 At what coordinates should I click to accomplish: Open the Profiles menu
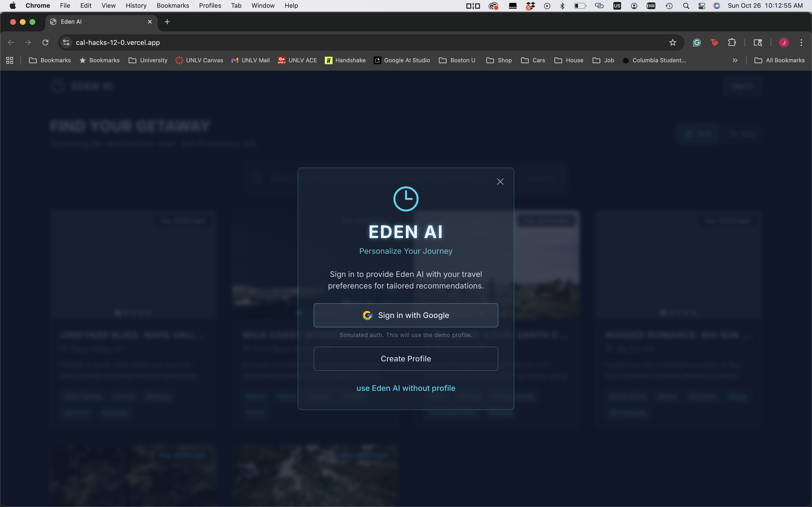point(210,6)
